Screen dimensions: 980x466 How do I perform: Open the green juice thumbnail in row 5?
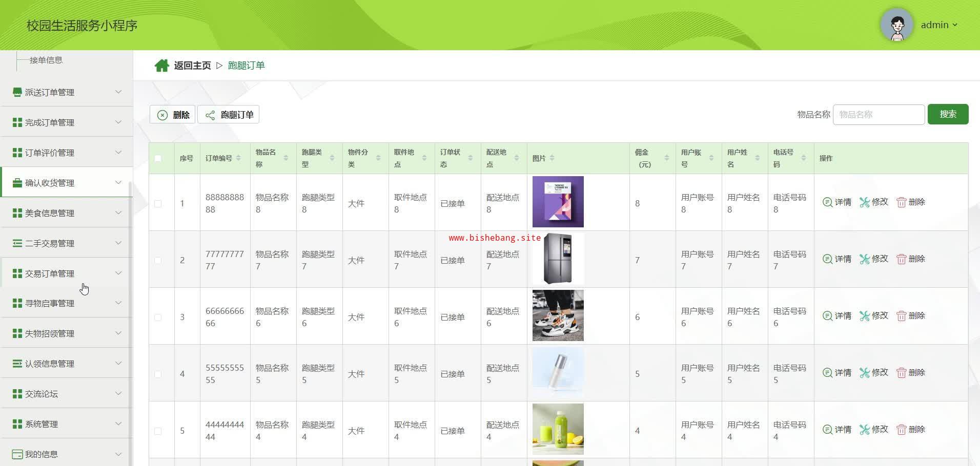coord(558,429)
